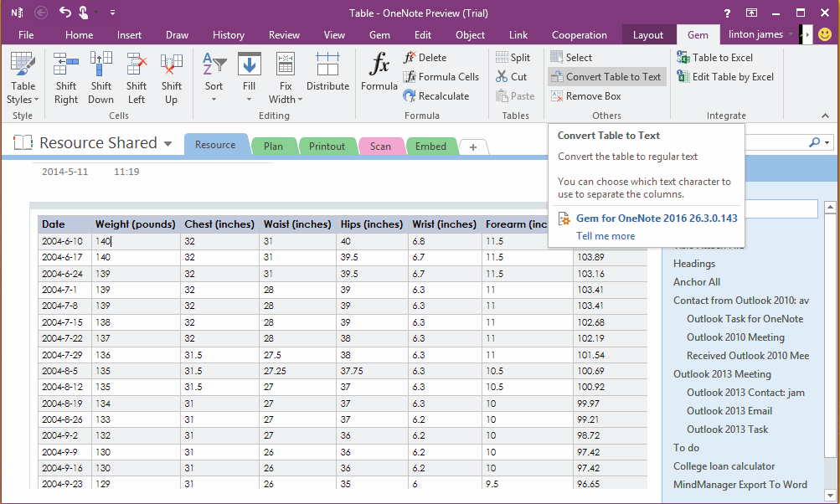Collapse the ribbon chevron
The image size is (840, 504).
(825, 116)
